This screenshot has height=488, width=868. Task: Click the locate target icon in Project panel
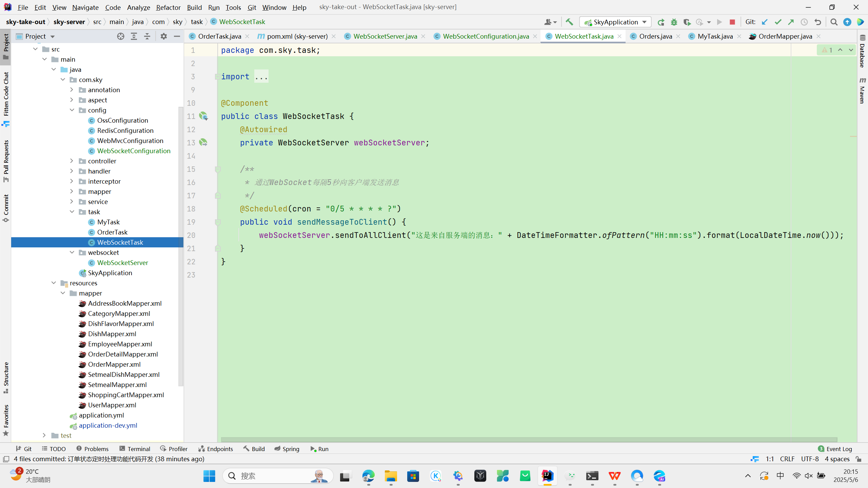pos(121,36)
